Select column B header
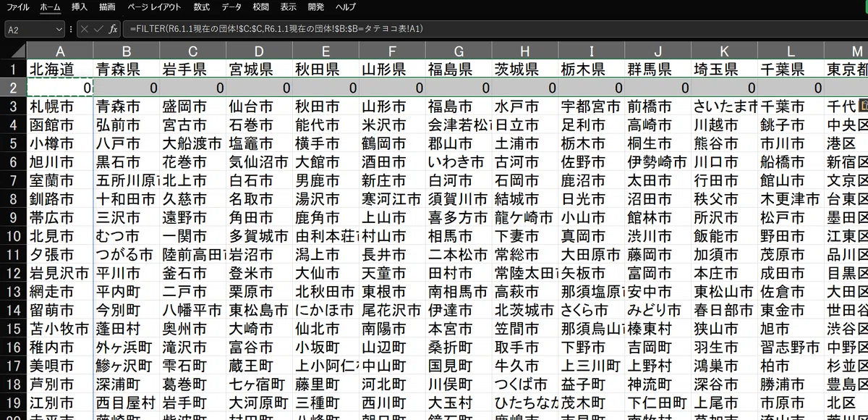Viewport: 868px width, 420px height. click(127, 50)
